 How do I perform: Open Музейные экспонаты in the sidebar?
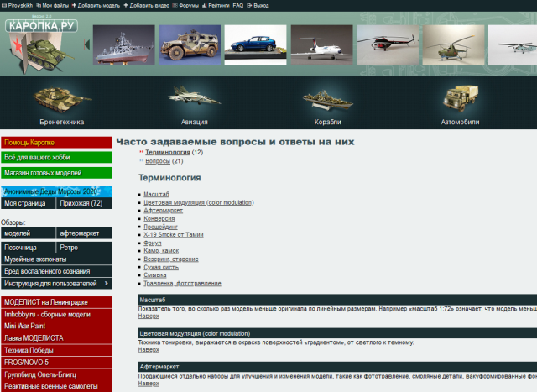[56, 259]
